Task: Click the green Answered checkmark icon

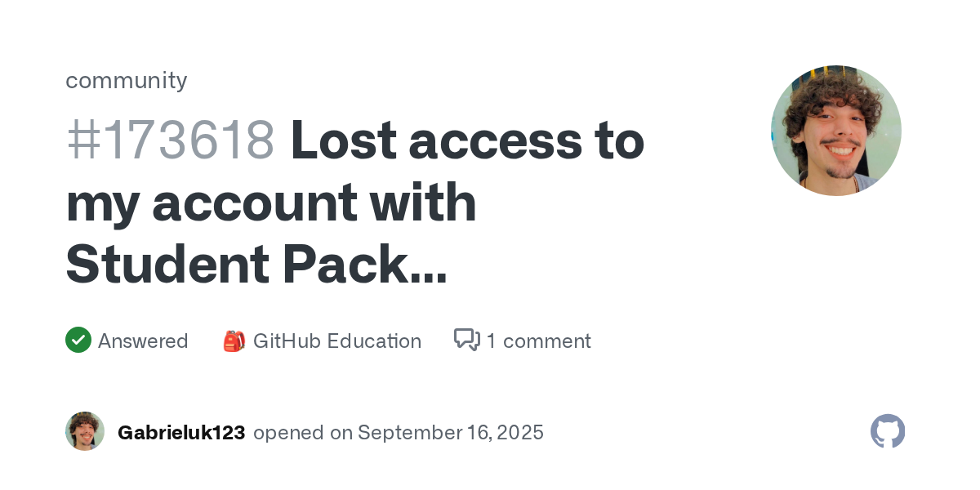Action: [x=78, y=340]
